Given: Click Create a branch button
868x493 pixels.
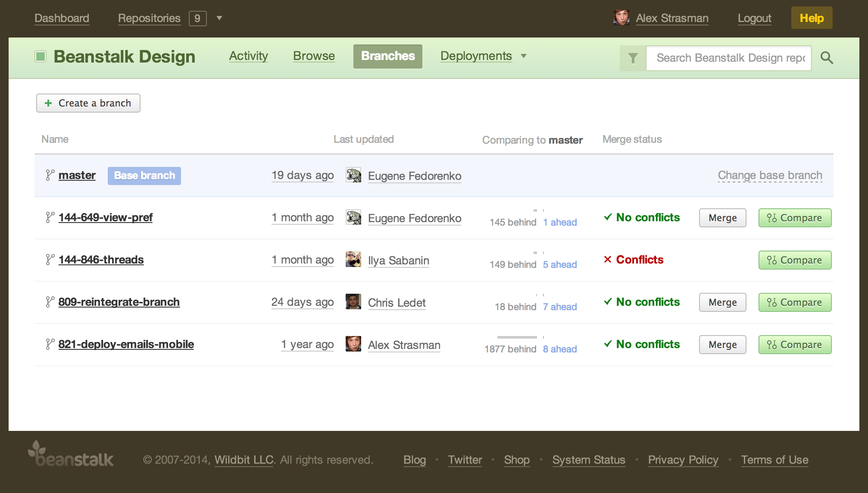Looking at the screenshot, I should pyautogui.click(x=88, y=103).
